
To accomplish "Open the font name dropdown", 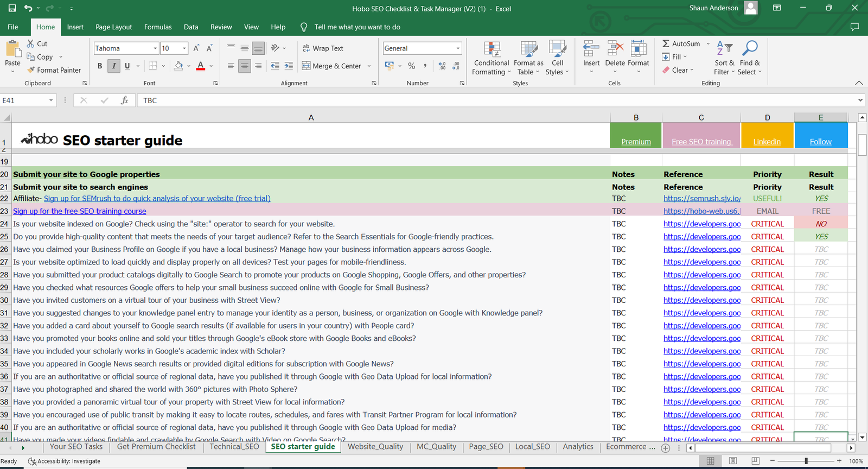I will [x=155, y=48].
